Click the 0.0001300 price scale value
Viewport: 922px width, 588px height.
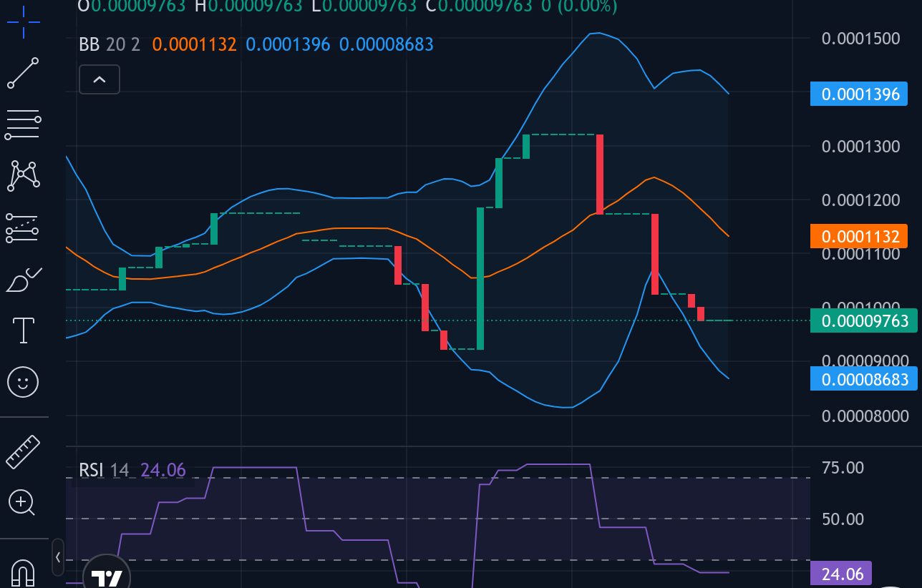[860, 147]
